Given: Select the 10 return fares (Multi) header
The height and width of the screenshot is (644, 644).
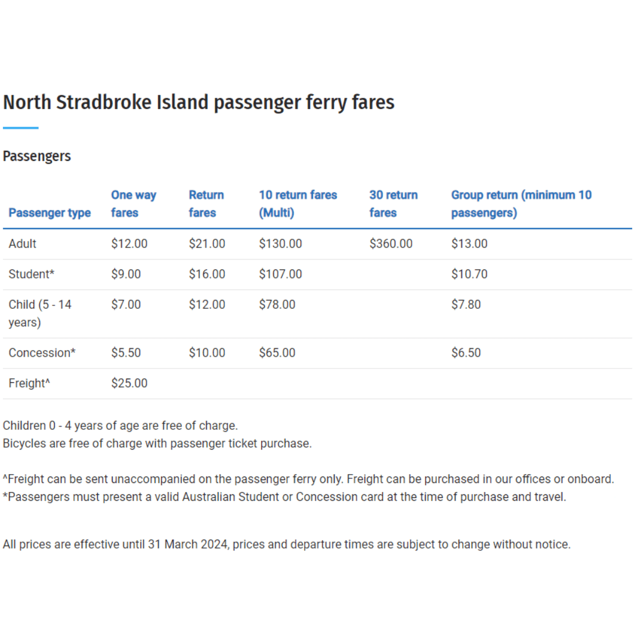Looking at the screenshot, I should [x=298, y=204].
